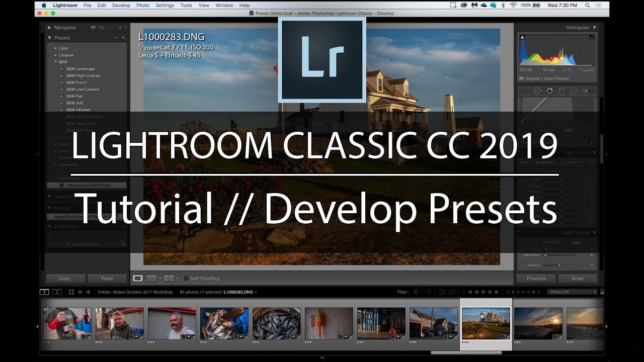644x362 pixels.
Task: Select the Graduated Filter tool
Action: pos(561,91)
